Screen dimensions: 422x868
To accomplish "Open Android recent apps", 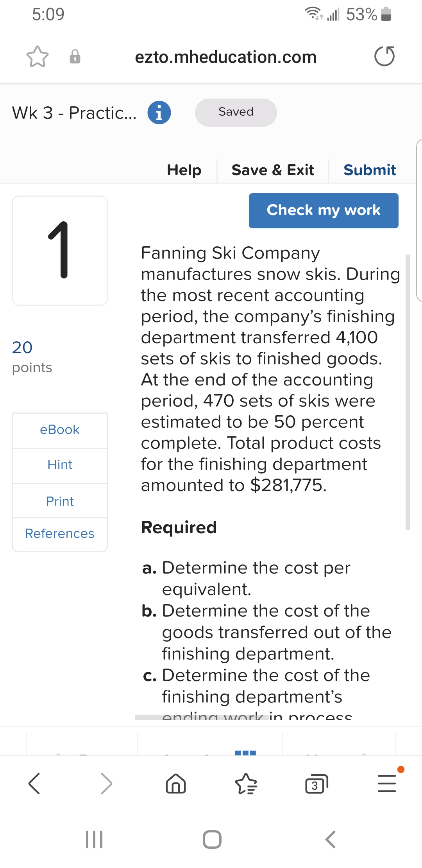I will [94, 838].
